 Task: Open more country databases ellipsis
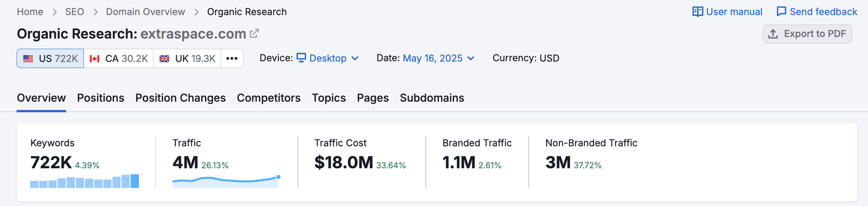(x=232, y=58)
